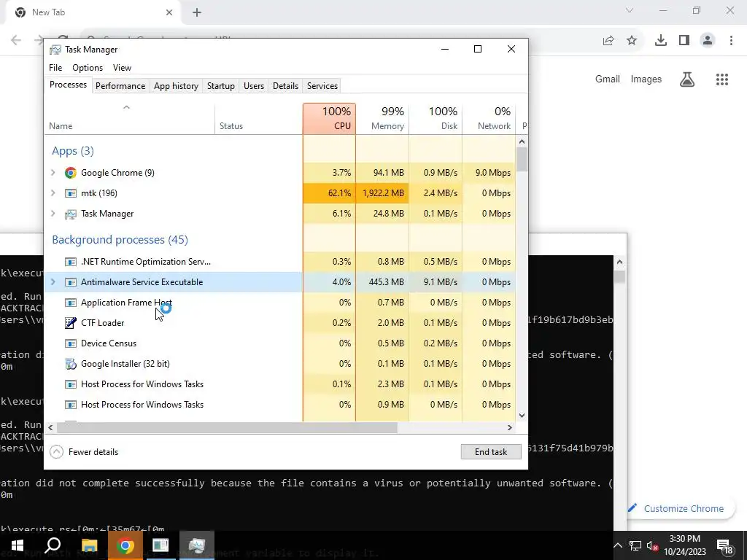Image resolution: width=747 pixels, height=560 pixels.
Task: Switch to Task Manager taskbar button
Action: (x=196, y=545)
